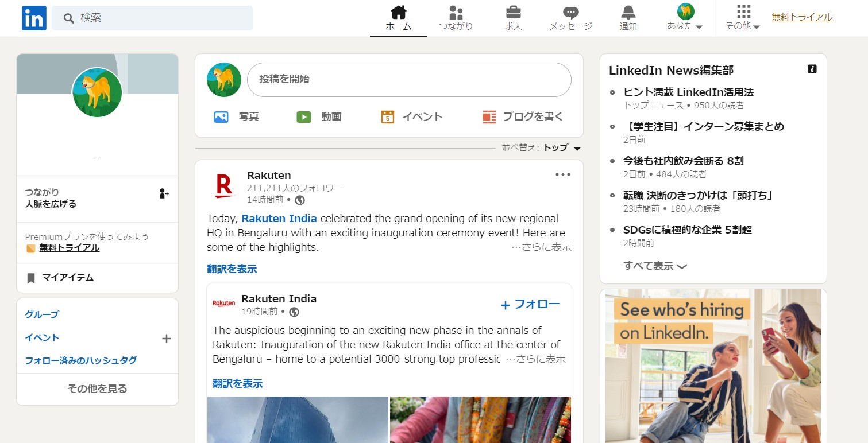Image resolution: width=868 pixels, height=443 pixels.
Task: Open 無料トライアル link under Premiumプラン
Action: (69, 248)
